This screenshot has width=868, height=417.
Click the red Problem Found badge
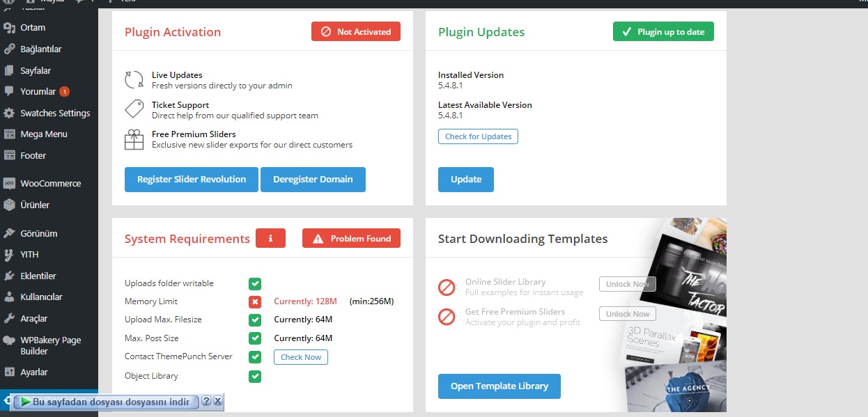click(x=352, y=238)
